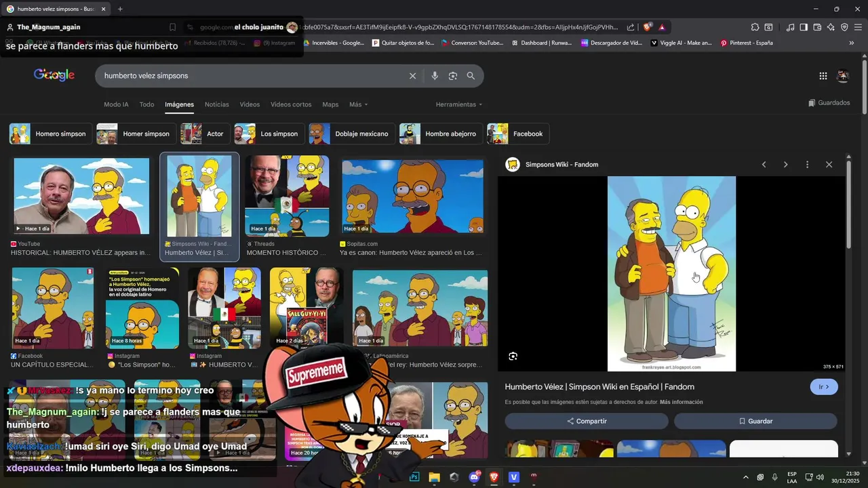This screenshot has width=868, height=488.
Task: Open Humberto Vélez Simpson Wiki title link
Action: tap(599, 387)
